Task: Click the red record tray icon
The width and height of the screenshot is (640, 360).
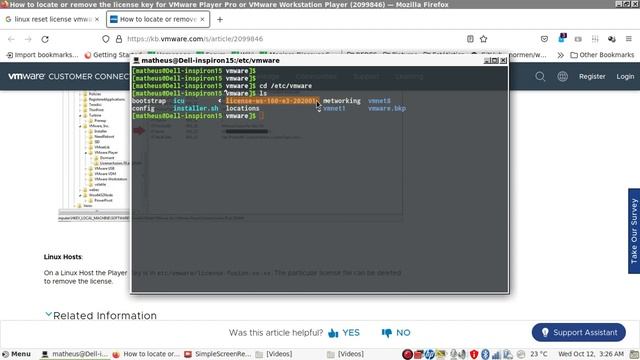Action: point(407,354)
